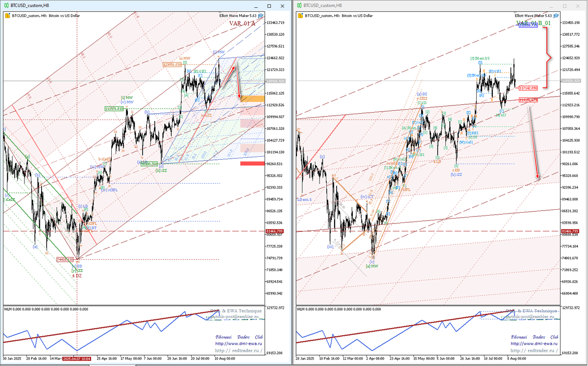Click '4 DZ' wave label in left chart
This screenshot has height=366, width=588.
(77, 275)
